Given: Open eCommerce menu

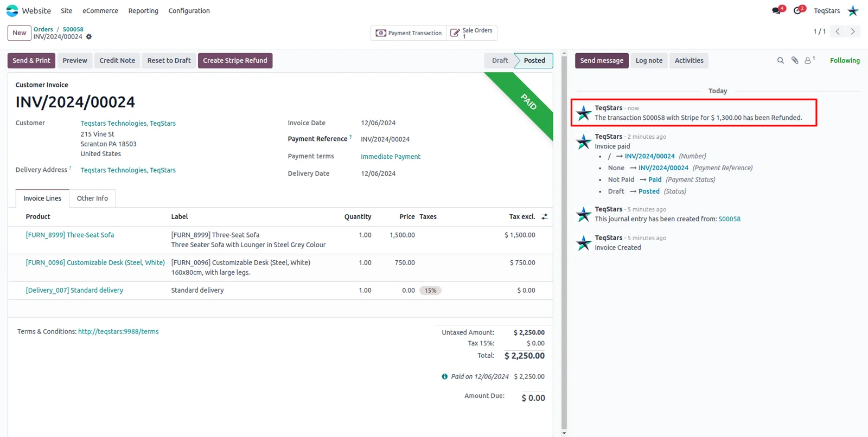Looking at the screenshot, I should [100, 11].
